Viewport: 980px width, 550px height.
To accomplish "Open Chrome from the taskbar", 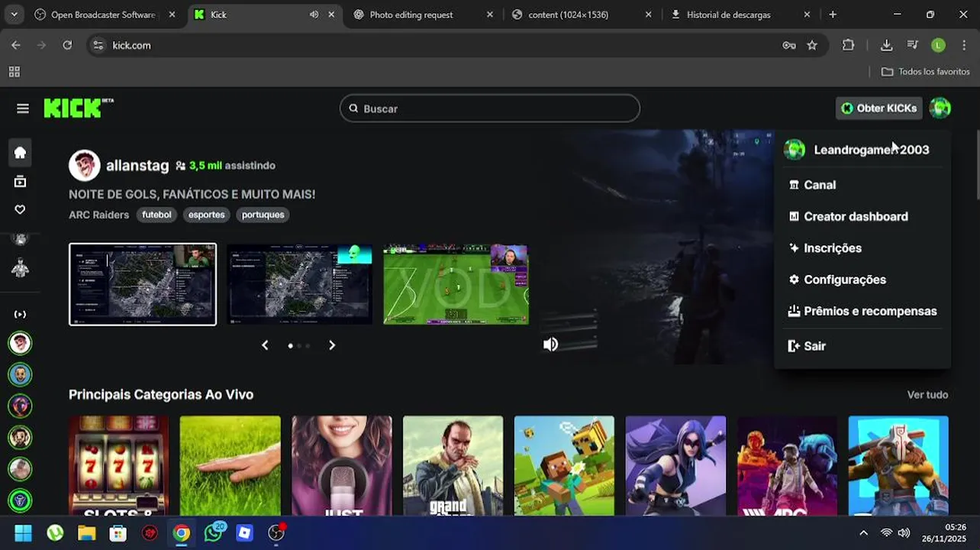I will tap(181, 532).
